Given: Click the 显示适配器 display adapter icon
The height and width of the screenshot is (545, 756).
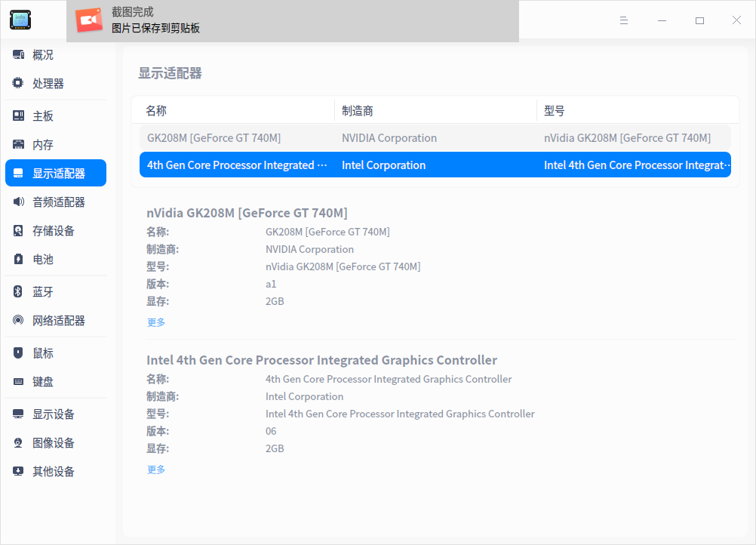Looking at the screenshot, I should [18, 173].
